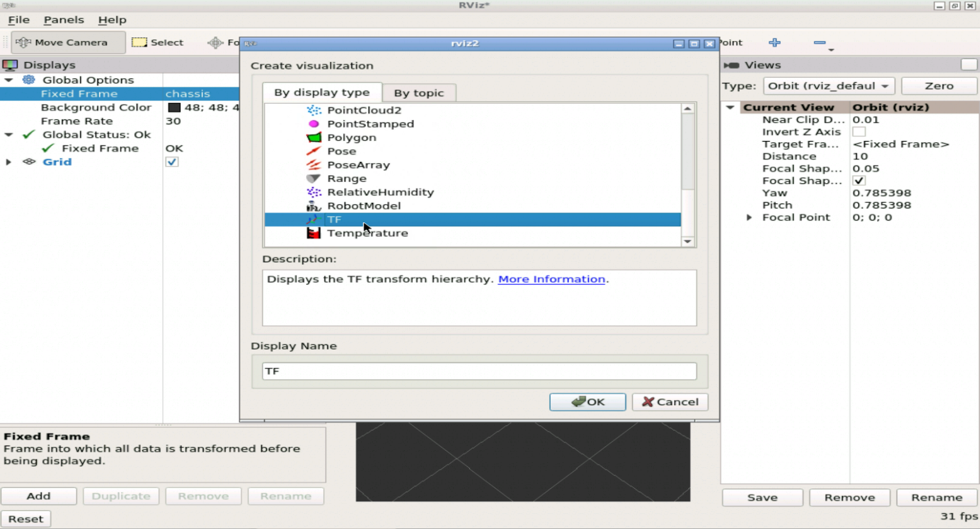Viewport: 980px width, 529px height.
Task: Collapse the Global Options tree
Action: 9,80
